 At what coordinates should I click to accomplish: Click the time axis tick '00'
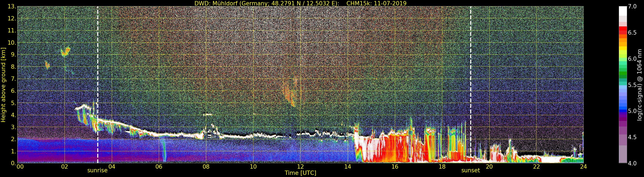point(20,167)
